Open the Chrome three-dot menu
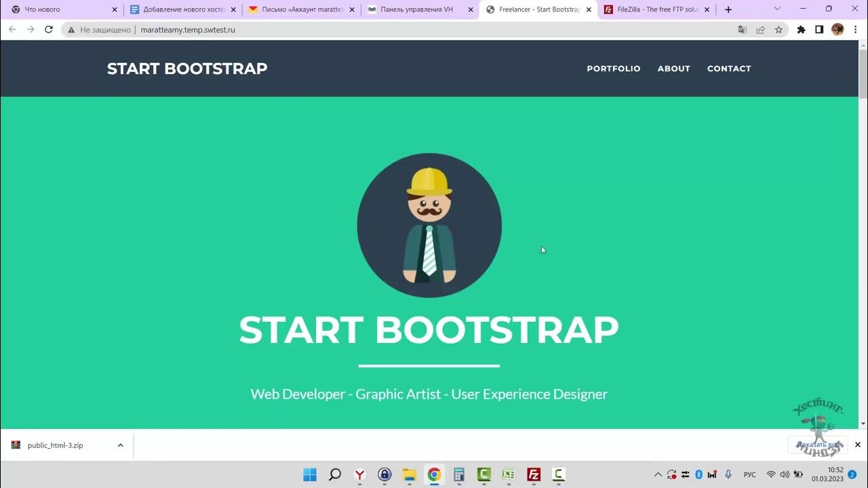Viewport: 868px width, 488px height. pyautogui.click(x=855, y=30)
